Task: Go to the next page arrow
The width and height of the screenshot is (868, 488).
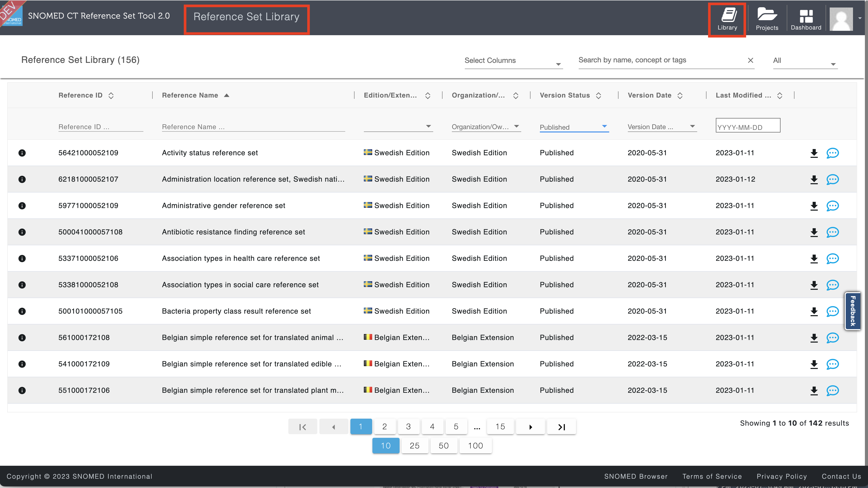Action: (530, 427)
